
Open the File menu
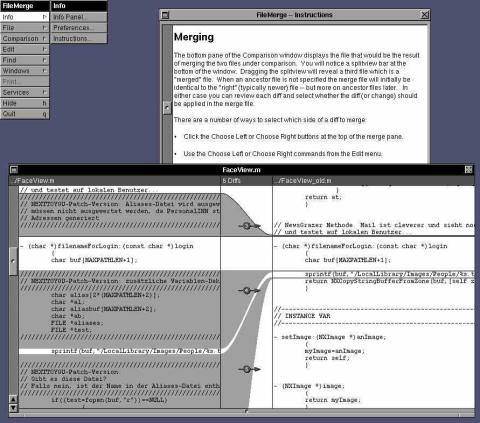tap(24, 28)
